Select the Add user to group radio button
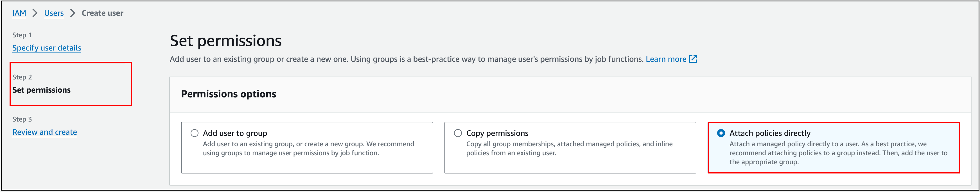980x192 pixels. coord(195,133)
